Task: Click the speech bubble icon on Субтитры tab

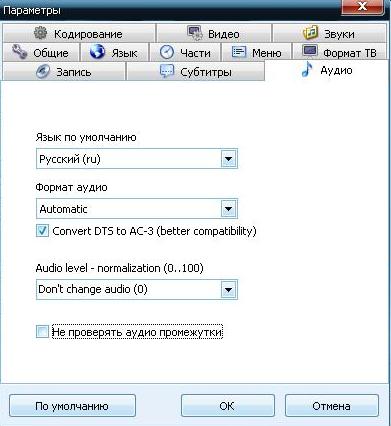Action: [x=167, y=71]
